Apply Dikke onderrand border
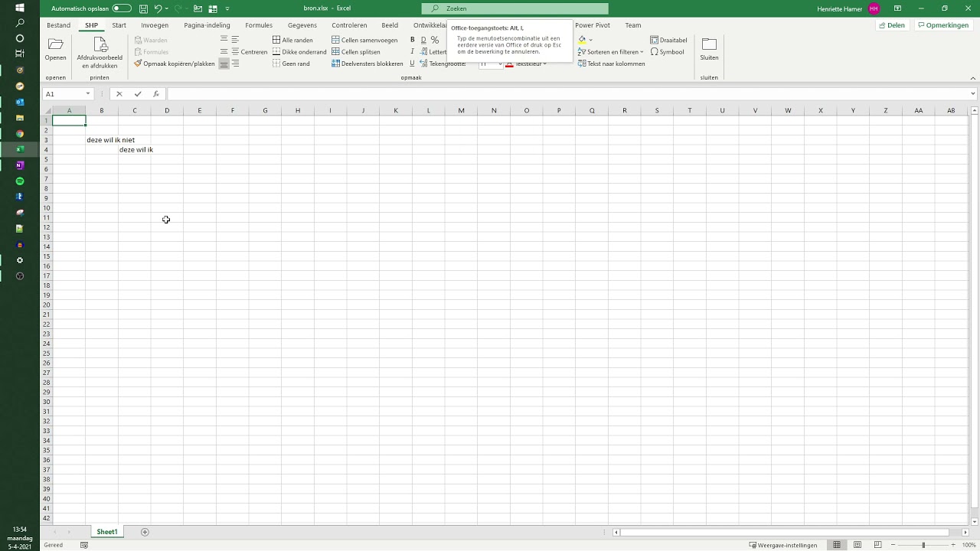The width and height of the screenshot is (980, 551). 299,52
